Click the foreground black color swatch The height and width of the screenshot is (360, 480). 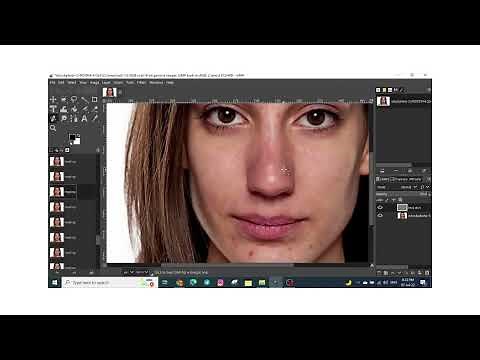pos(72,137)
